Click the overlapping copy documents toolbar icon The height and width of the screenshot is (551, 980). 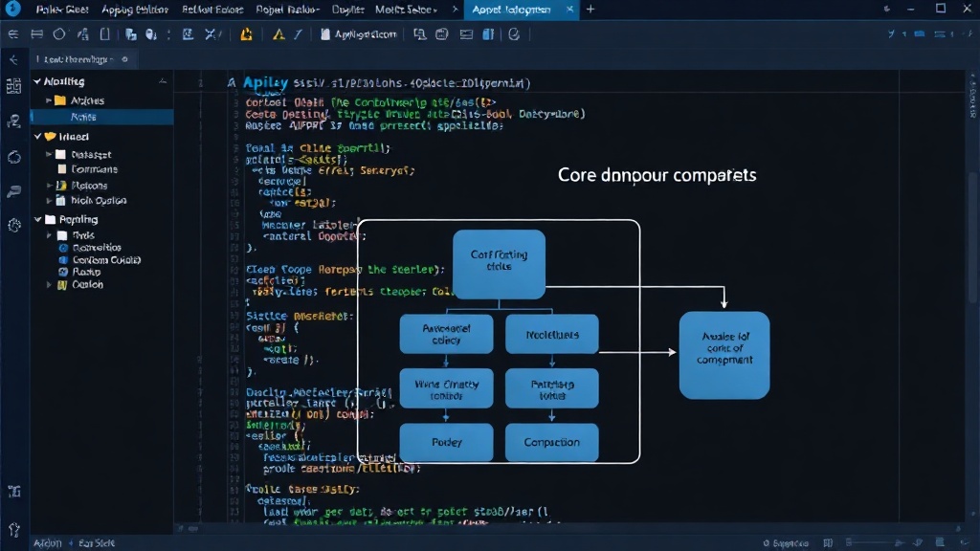130,34
